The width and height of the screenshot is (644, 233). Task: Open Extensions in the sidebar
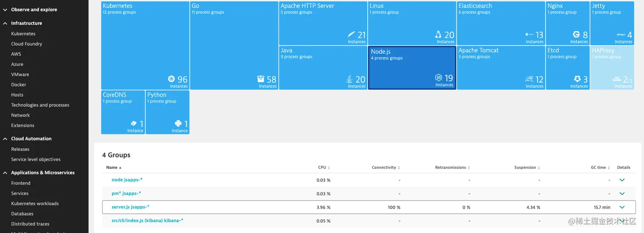tap(23, 126)
